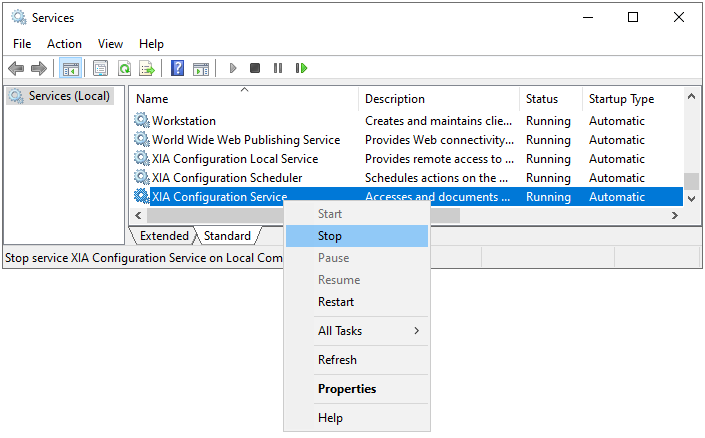The image size is (705, 438).
Task: Open the Action menu in menu bar
Action: click(64, 44)
